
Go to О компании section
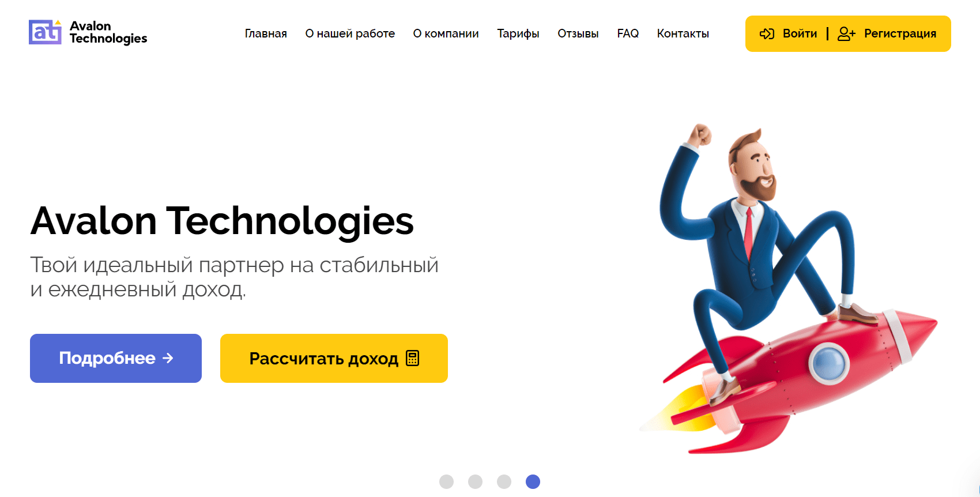[x=446, y=33]
